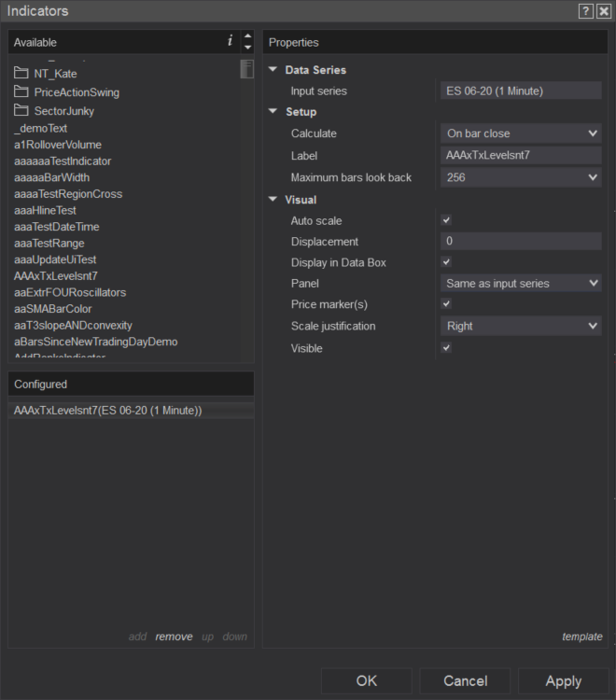Screen dimensions: 616x700
Task: Click the help question mark icon
Action: click(585, 11)
